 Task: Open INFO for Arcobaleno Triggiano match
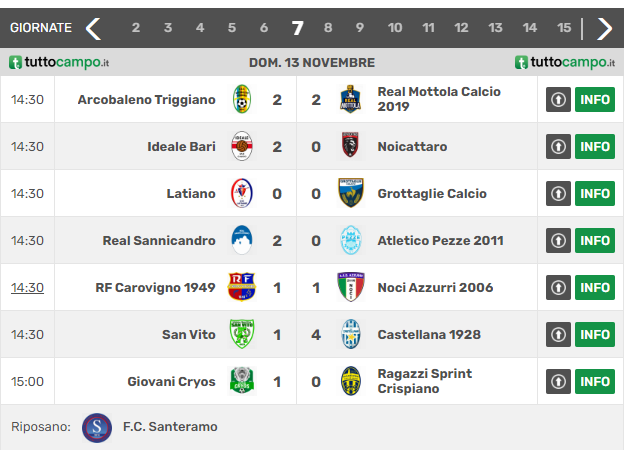595,100
